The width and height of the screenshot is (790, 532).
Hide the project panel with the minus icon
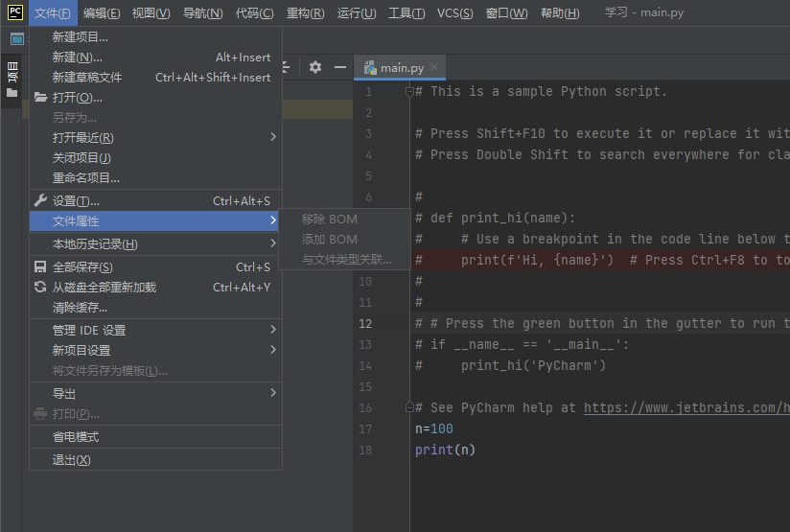(338, 67)
